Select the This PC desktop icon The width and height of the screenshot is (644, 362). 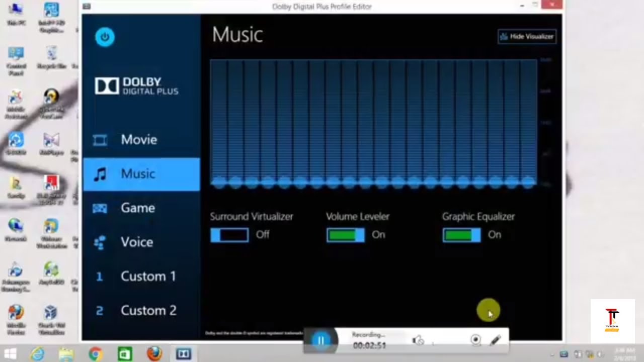pyautogui.click(x=16, y=15)
